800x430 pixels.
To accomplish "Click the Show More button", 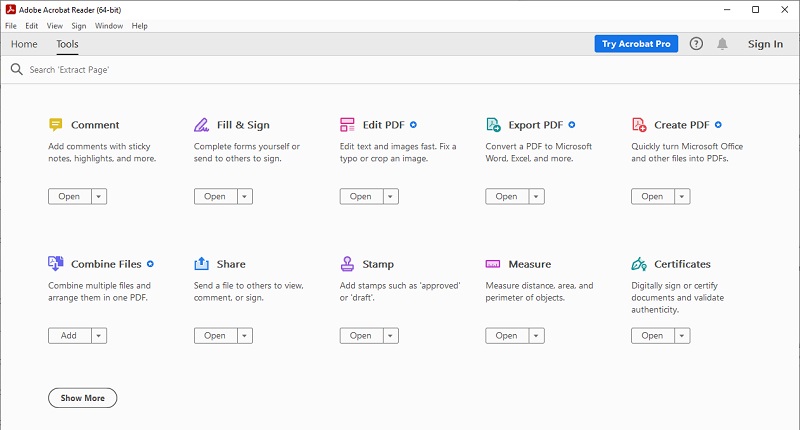I will click(83, 398).
